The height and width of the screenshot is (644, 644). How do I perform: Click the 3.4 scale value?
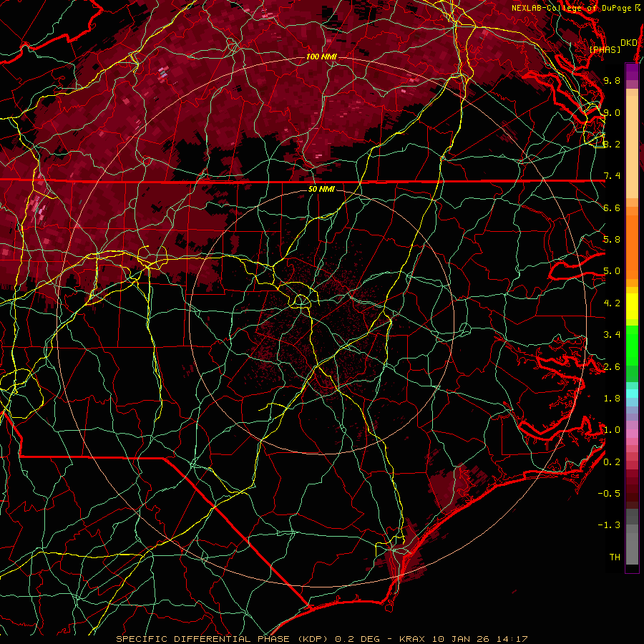612,334
